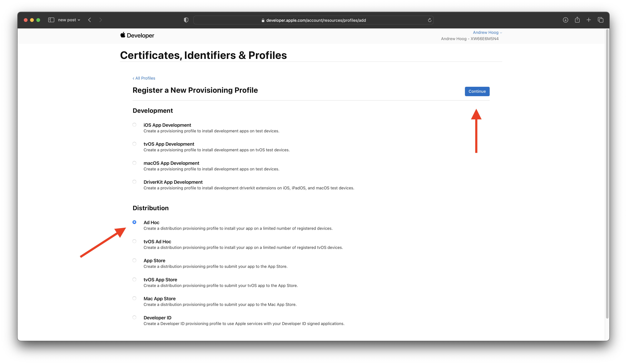
Task: Click the page vertical scrollbar
Action: [x=607, y=174]
